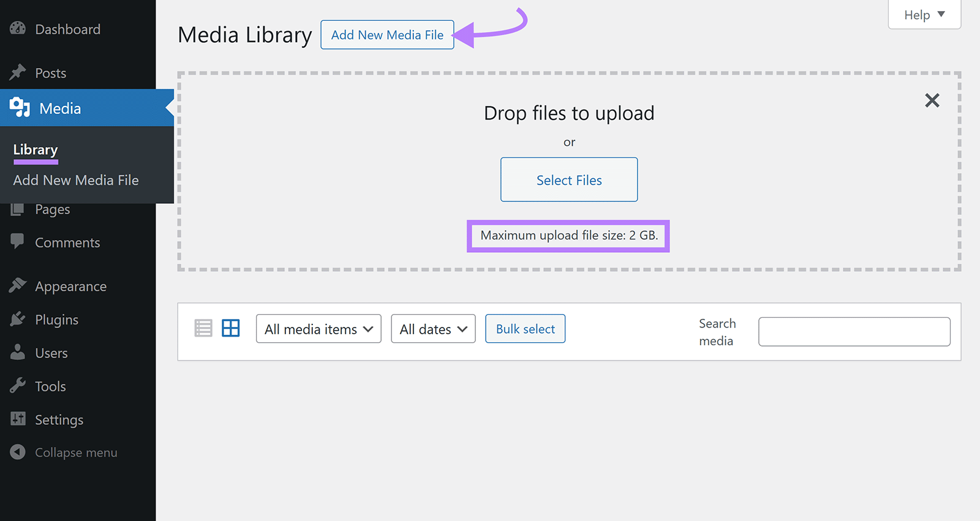Open Tools via the wrench icon
Viewport: 980px width, 521px height.
[x=18, y=386]
